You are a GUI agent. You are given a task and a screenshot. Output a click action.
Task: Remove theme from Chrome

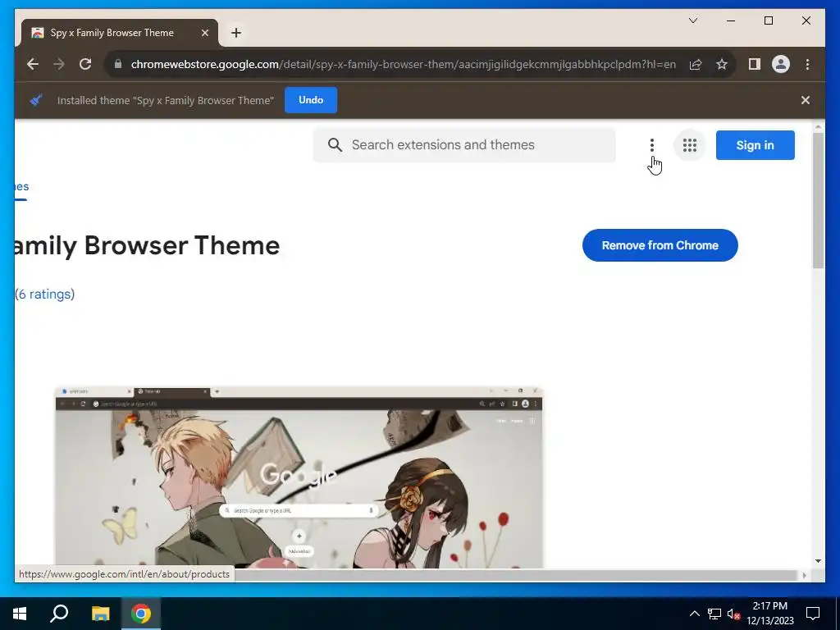click(x=660, y=245)
